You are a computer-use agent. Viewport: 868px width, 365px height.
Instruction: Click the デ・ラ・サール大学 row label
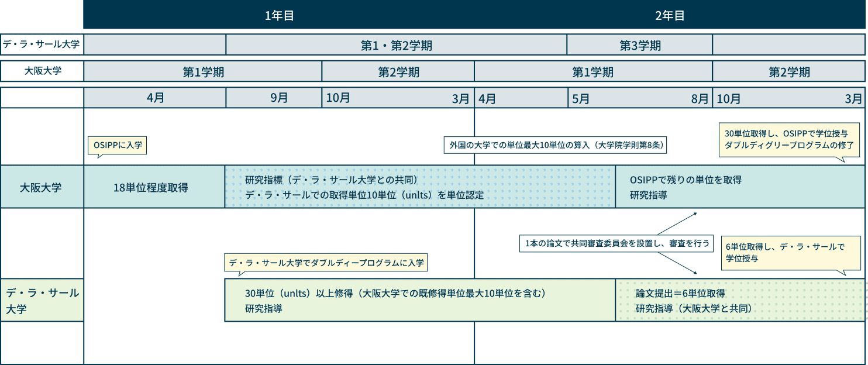pyautogui.click(x=41, y=45)
